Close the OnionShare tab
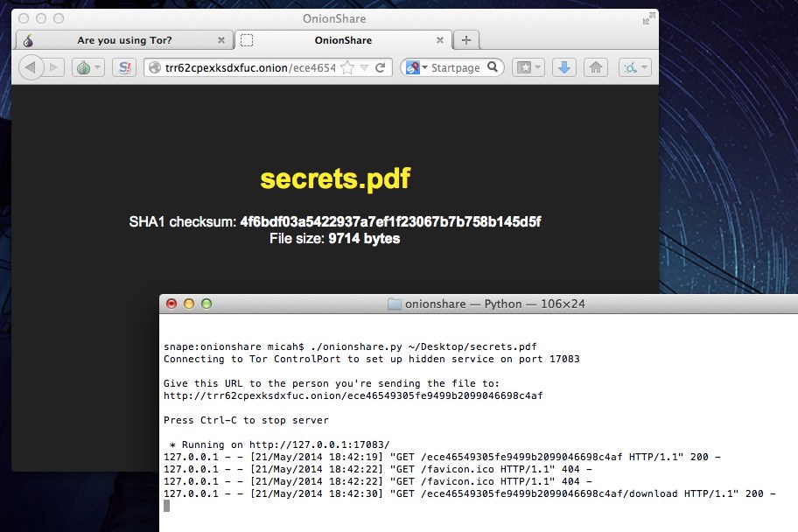Screen dimensions: 798x532 click(x=440, y=40)
